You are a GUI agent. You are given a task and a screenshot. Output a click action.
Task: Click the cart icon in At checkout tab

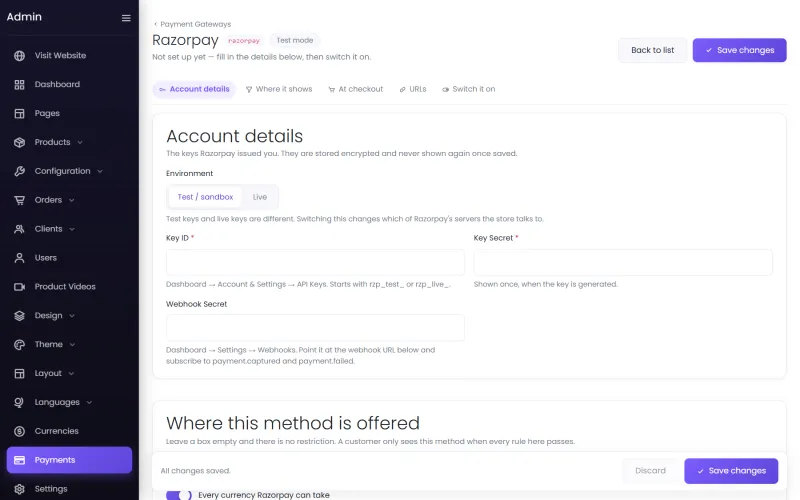point(332,90)
